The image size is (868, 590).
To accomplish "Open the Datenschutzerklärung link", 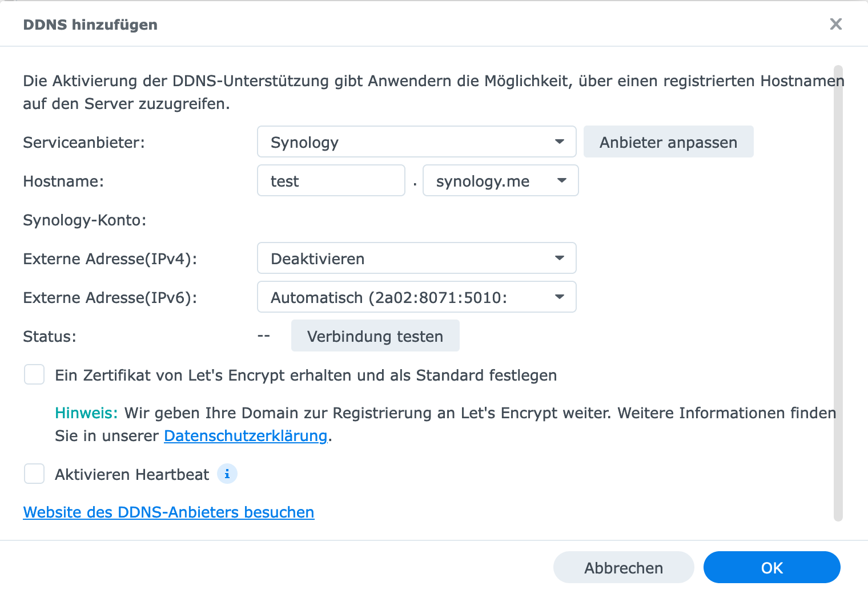I will pyautogui.click(x=246, y=436).
